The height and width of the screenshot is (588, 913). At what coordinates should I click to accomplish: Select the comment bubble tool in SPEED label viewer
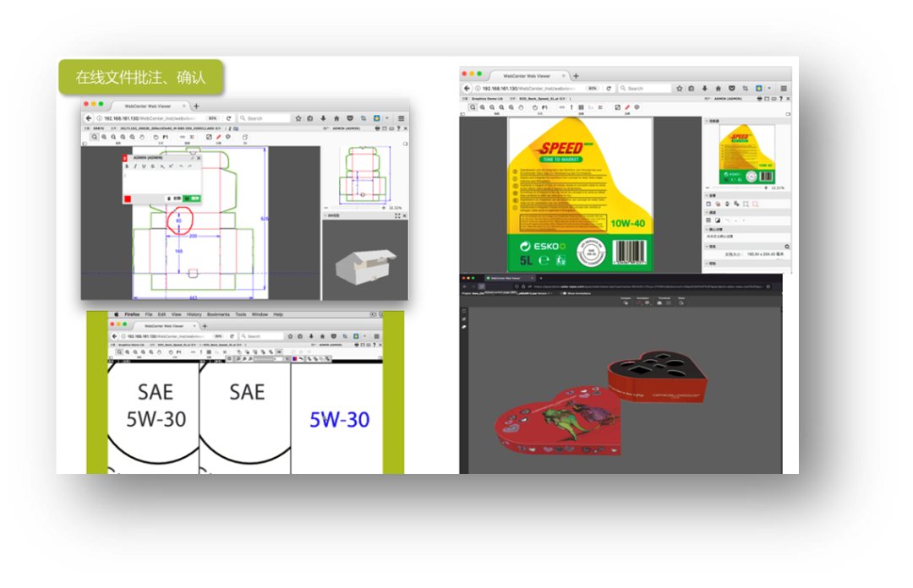pyautogui.click(x=637, y=107)
